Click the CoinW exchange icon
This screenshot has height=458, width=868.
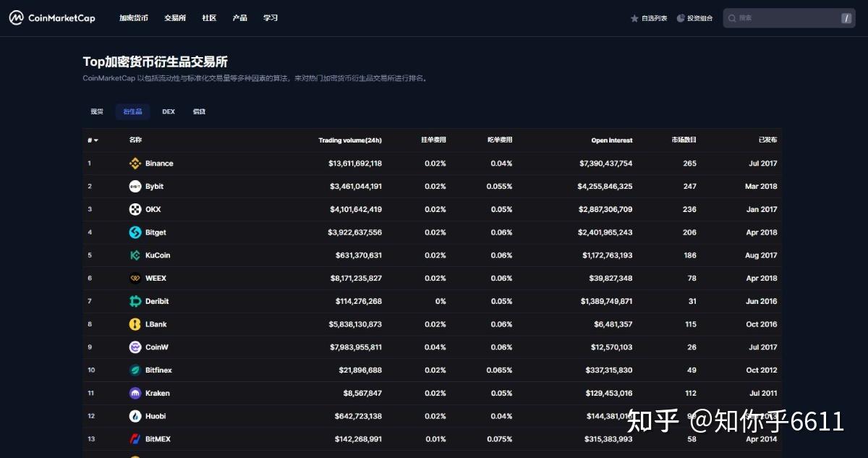point(135,347)
